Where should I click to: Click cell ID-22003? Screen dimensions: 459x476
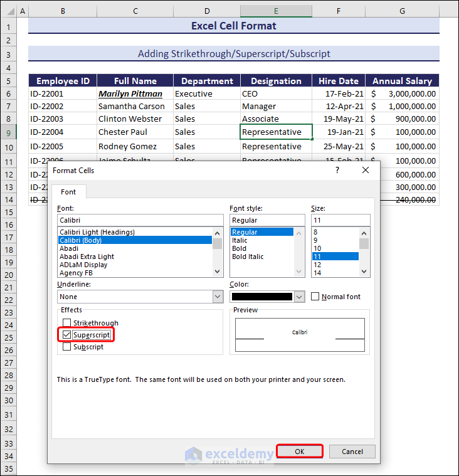coord(63,119)
